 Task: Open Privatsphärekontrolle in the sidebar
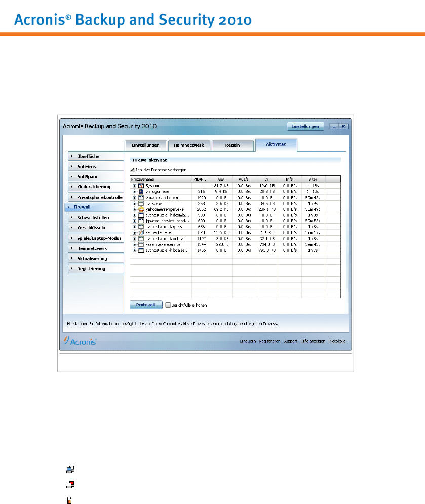(x=96, y=197)
